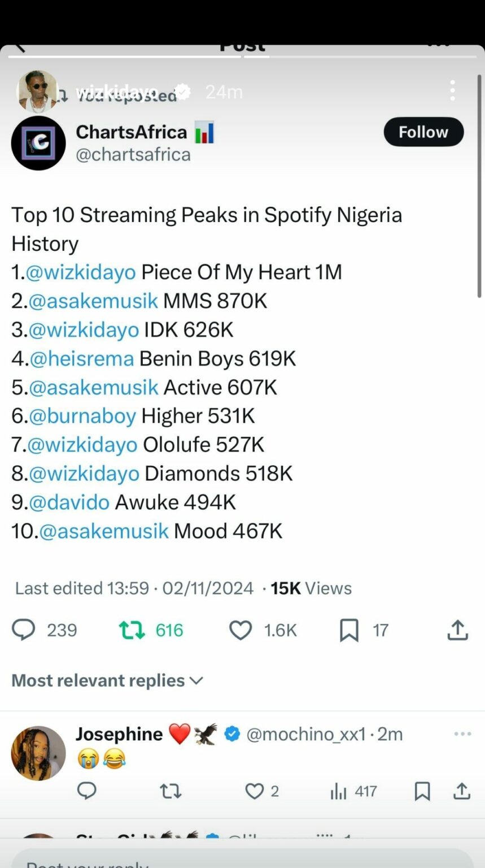Image resolution: width=485 pixels, height=868 pixels.
Task: Like Josephine's reply via heart icon
Action: (254, 791)
